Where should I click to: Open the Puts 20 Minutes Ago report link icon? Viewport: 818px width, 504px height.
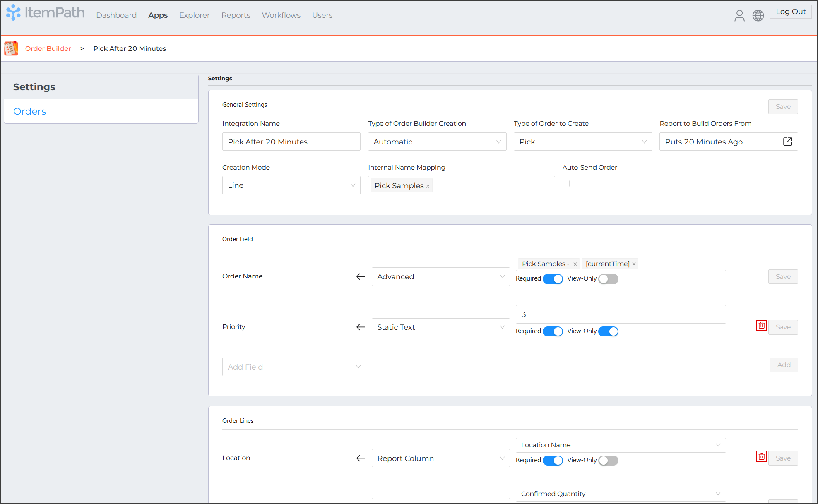click(x=787, y=142)
